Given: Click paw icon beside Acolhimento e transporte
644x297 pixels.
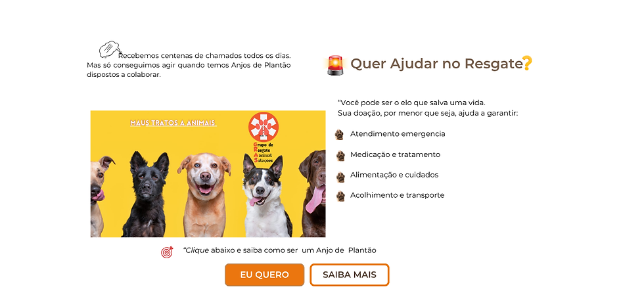Looking at the screenshot, I should click(x=340, y=196).
